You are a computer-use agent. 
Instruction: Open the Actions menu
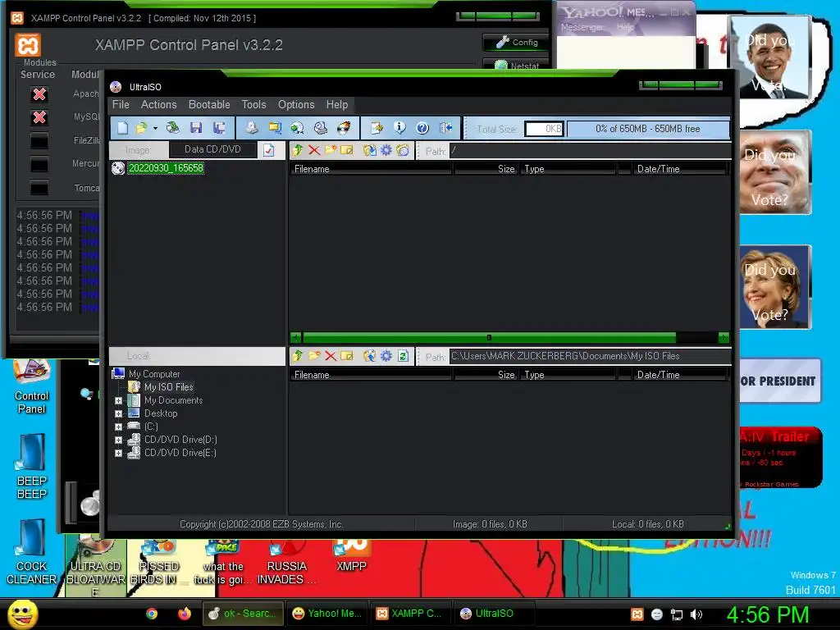pos(158,104)
